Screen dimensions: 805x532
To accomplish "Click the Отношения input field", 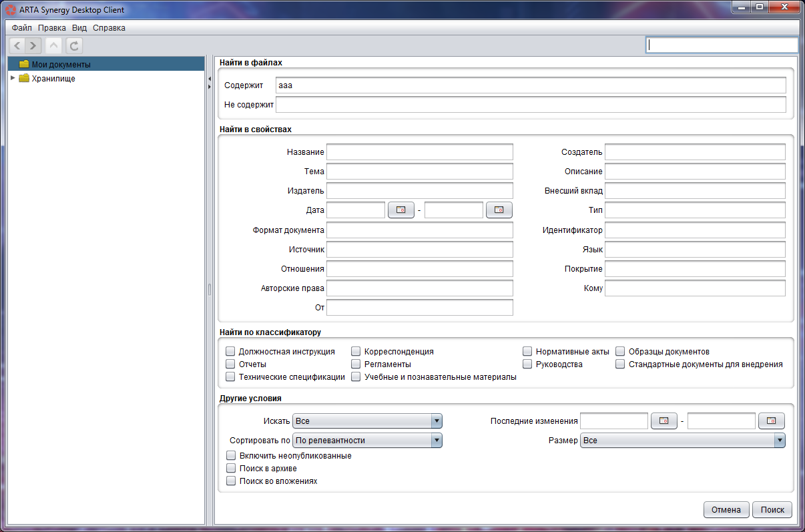I will (x=420, y=268).
